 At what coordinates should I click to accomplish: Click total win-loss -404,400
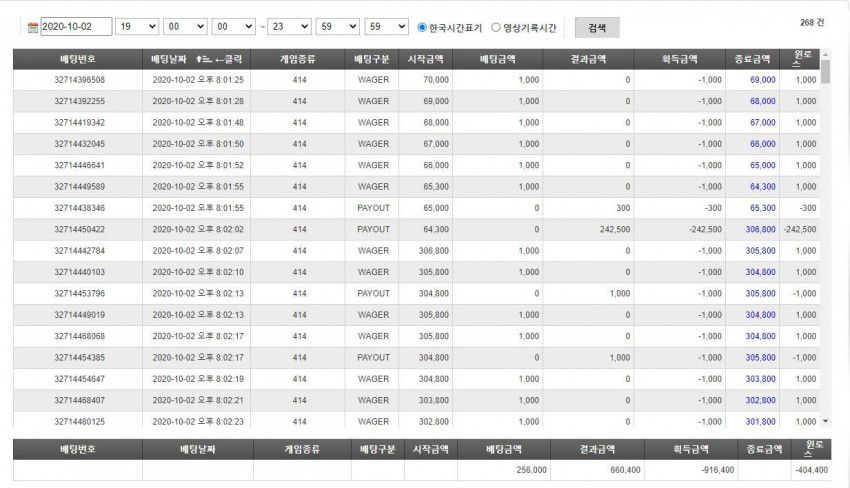click(x=812, y=470)
